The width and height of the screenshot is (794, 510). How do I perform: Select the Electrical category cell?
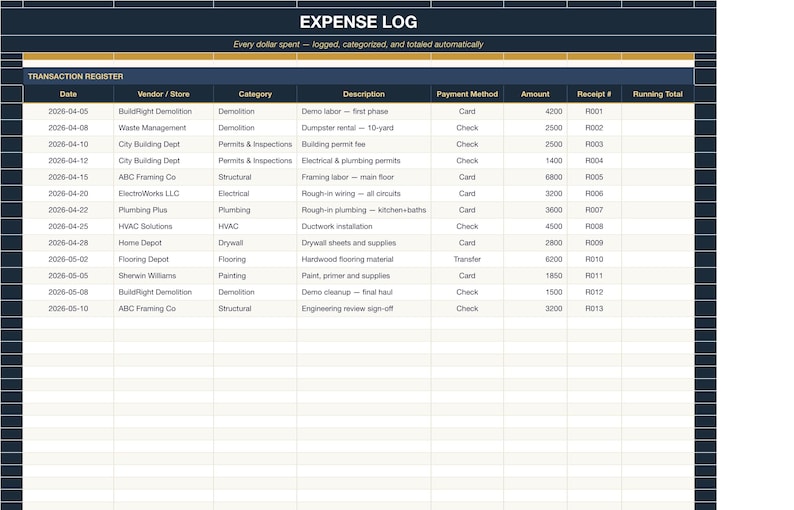coord(255,193)
